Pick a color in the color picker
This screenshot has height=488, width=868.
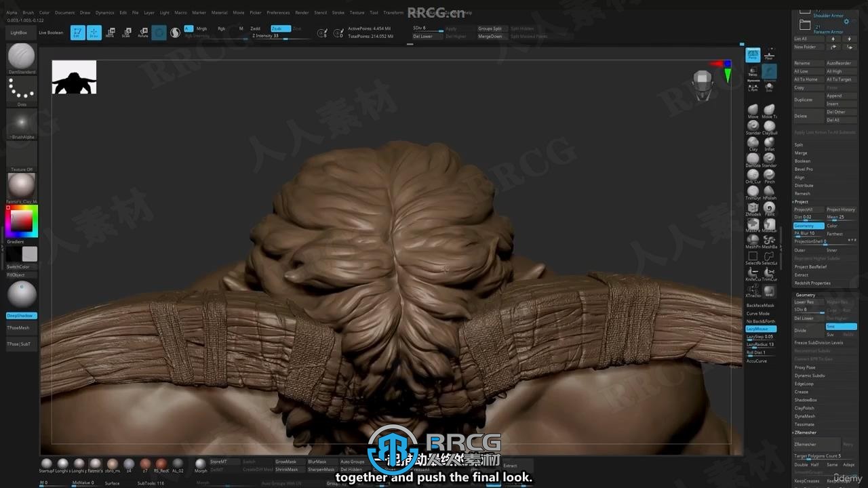[22, 221]
